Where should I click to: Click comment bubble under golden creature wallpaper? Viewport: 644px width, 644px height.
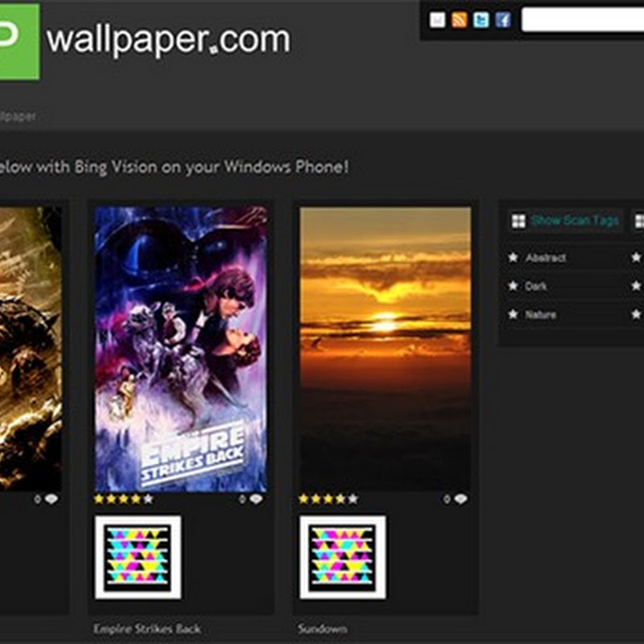click(x=52, y=499)
